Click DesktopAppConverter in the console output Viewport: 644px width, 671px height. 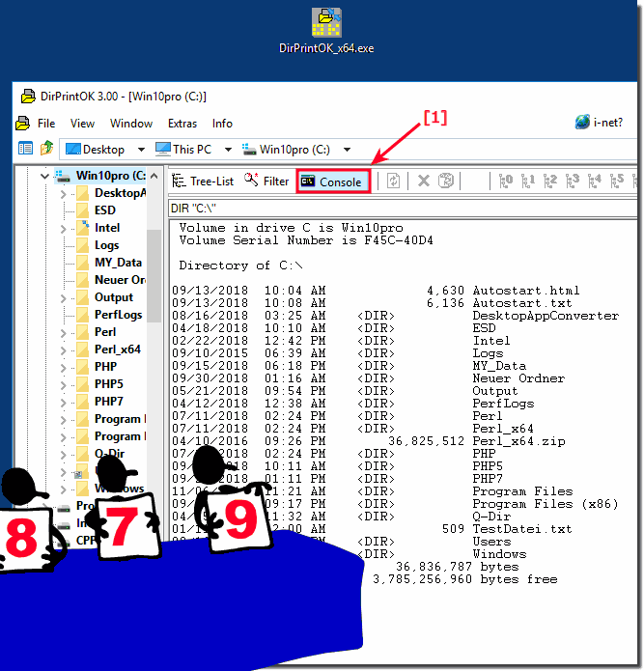click(x=546, y=316)
